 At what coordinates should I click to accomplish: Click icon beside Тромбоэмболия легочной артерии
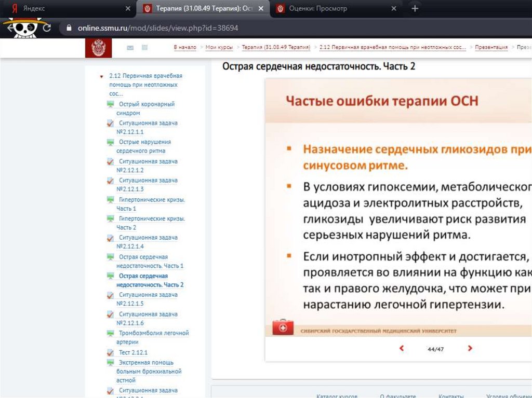111,333
